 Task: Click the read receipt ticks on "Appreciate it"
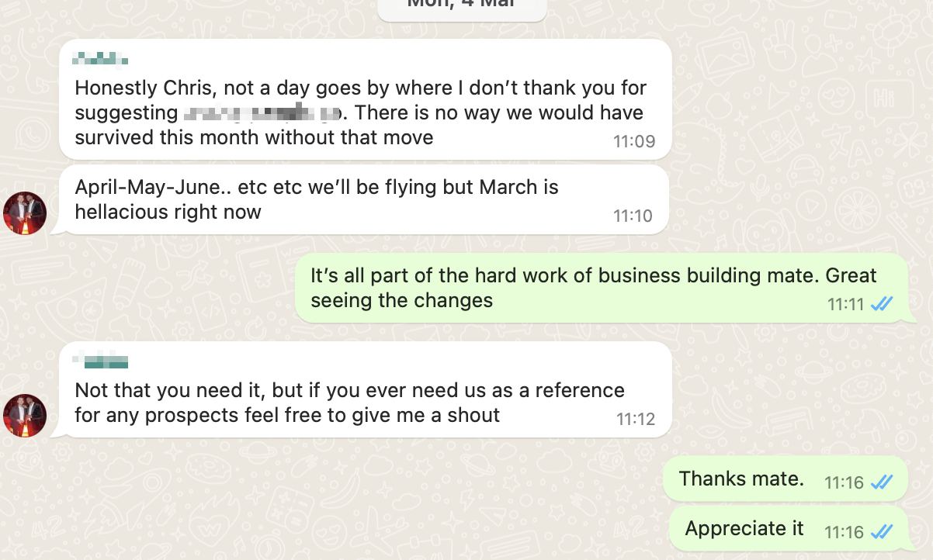[882, 532]
